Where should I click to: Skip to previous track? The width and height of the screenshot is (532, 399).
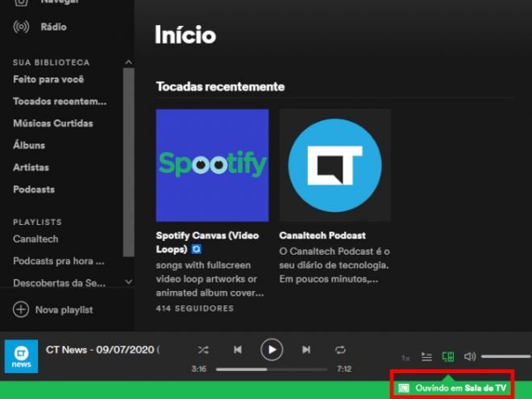click(238, 350)
